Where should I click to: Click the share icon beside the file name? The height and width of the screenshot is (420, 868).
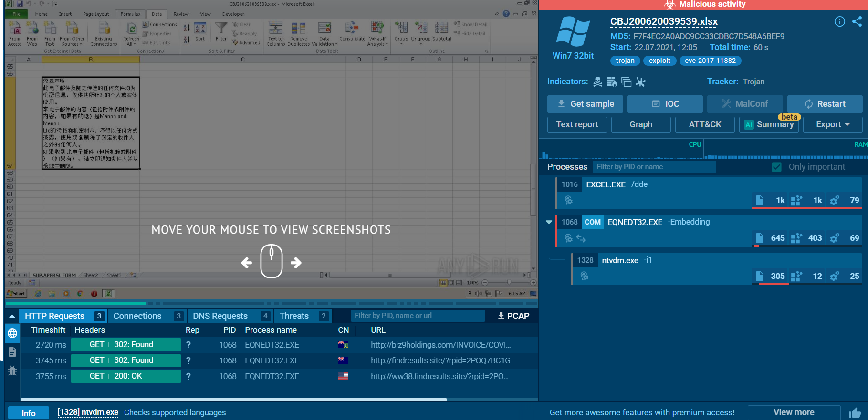tap(857, 21)
